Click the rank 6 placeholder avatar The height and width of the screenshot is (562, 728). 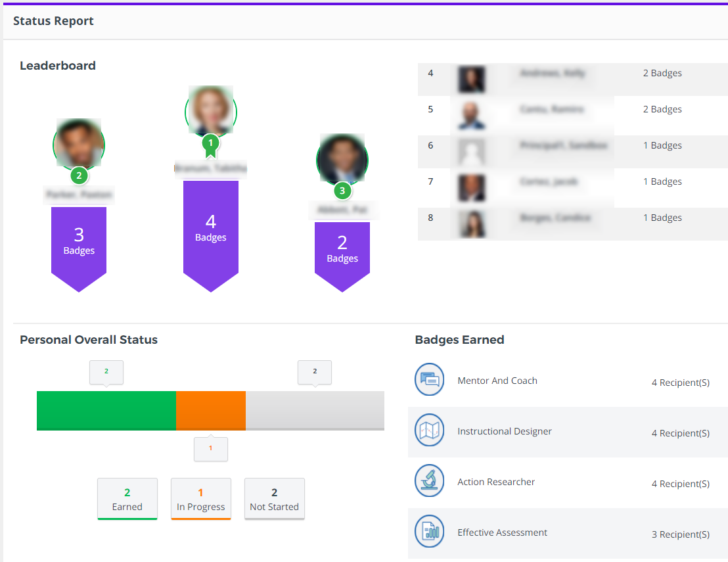[x=471, y=152]
